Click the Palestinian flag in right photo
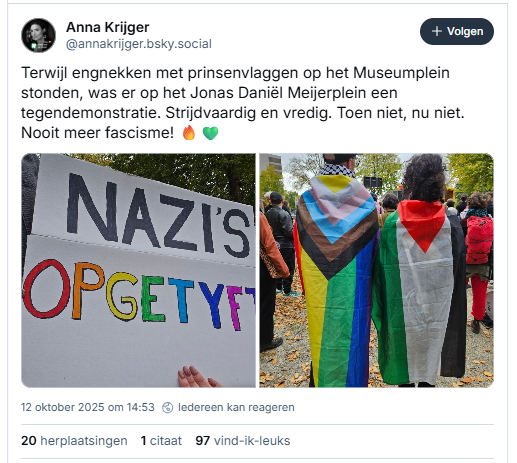This screenshot has height=463, width=517. (x=419, y=292)
